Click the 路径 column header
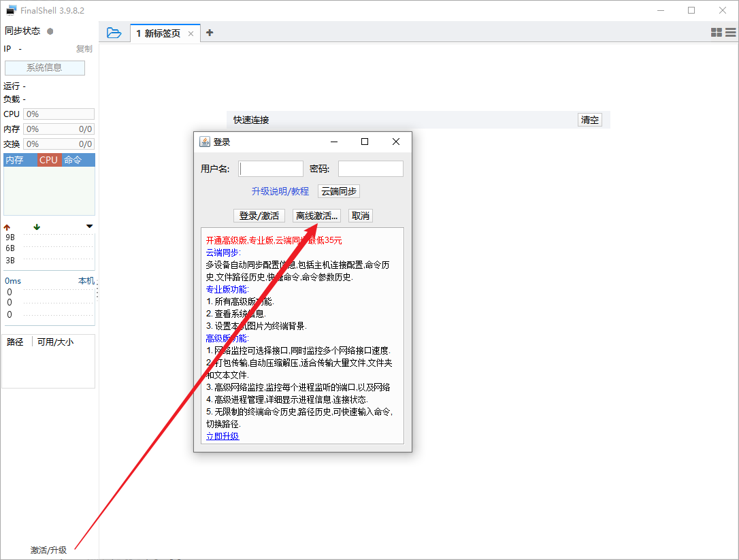The width and height of the screenshot is (739, 560). pos(15,342)
